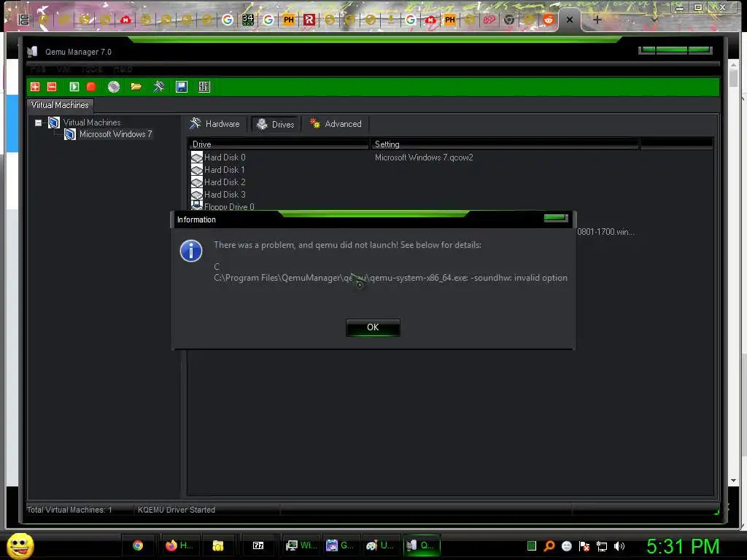This screenshot has height=560, width=747.
Task: Click the browser scrollbar up arrow
Action: tap(734, 64)
